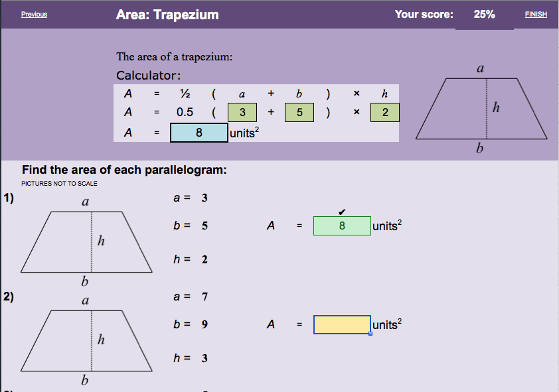This screenshot has width=559, height=392.
Task: Select the calculator field containing 5
Action: pos(299,112)
